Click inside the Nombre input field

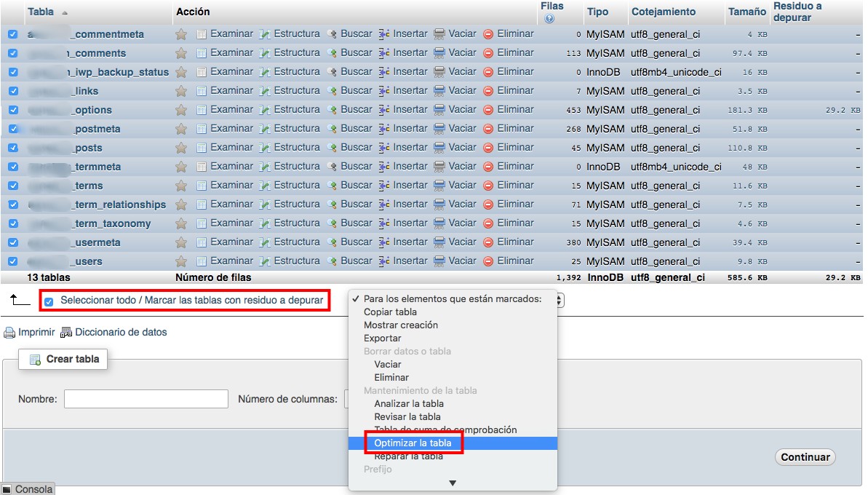click(x=146, y=399)
